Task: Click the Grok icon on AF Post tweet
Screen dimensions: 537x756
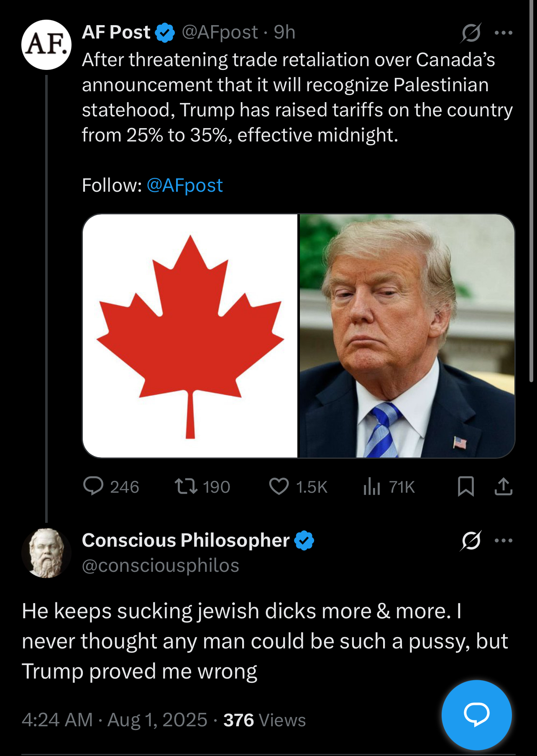Action: point(471,33)
